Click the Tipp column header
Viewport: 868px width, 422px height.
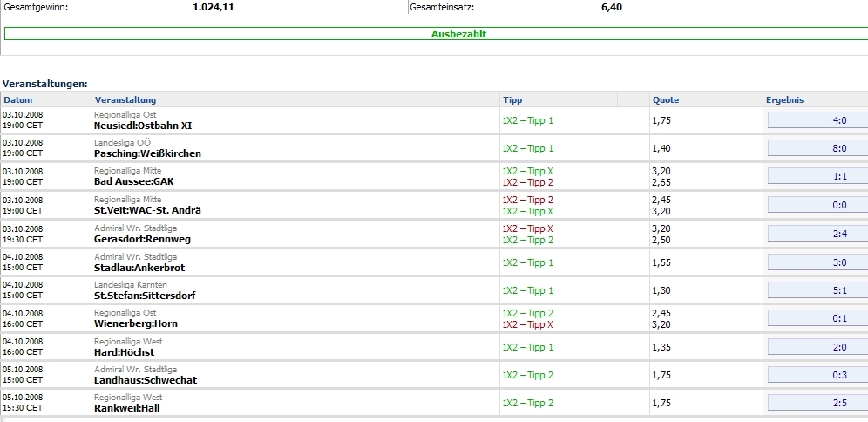tap(558, 99)
